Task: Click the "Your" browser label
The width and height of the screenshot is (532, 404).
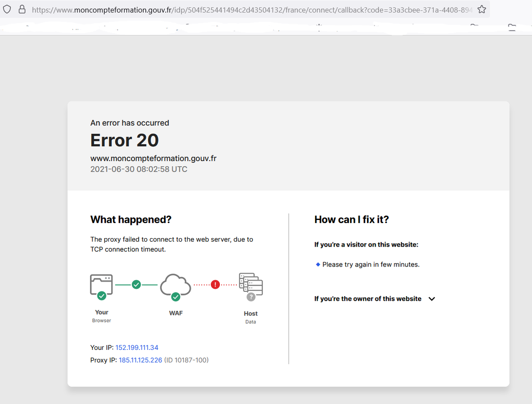Action: [x=102, y=312]
